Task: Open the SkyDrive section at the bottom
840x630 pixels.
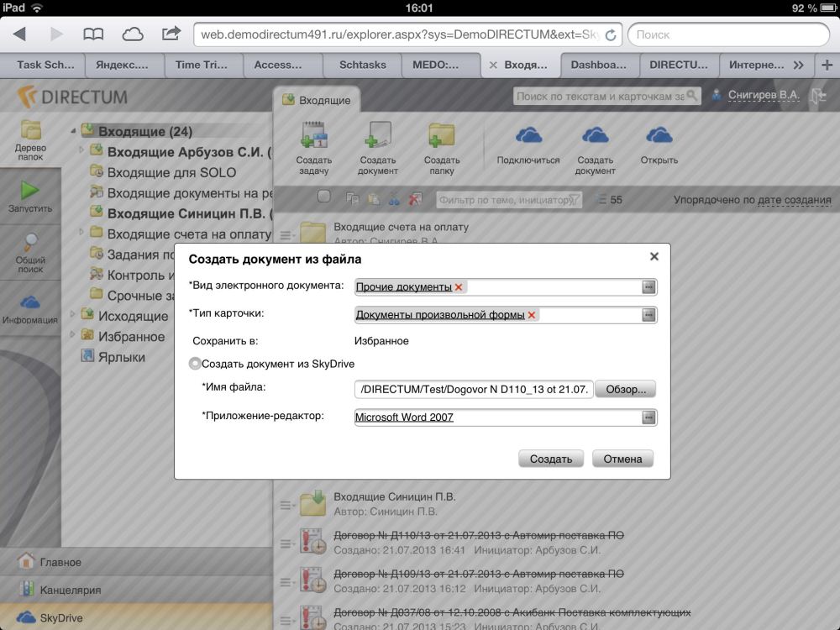Action: point(136,617)
